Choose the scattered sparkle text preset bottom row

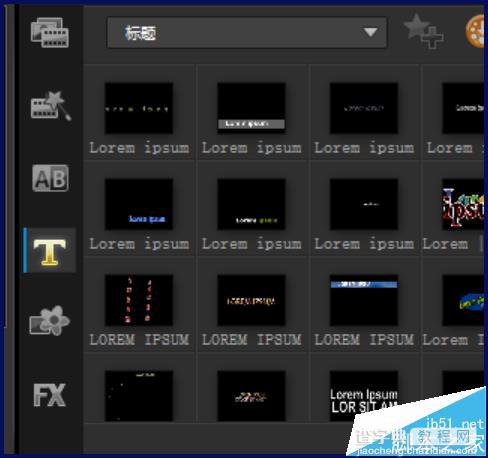pyautogui.click(x=251, y=396)
